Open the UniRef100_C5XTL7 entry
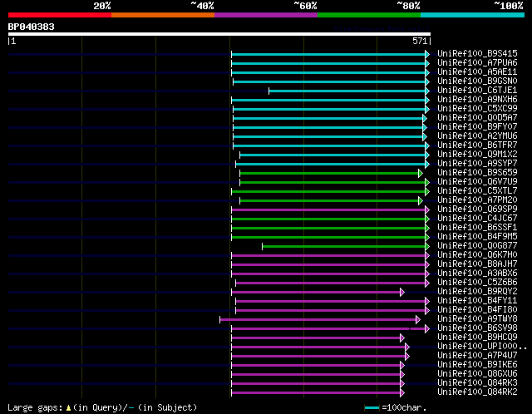The width and height of the screenshot is (532, 414). tap(477, 191)
